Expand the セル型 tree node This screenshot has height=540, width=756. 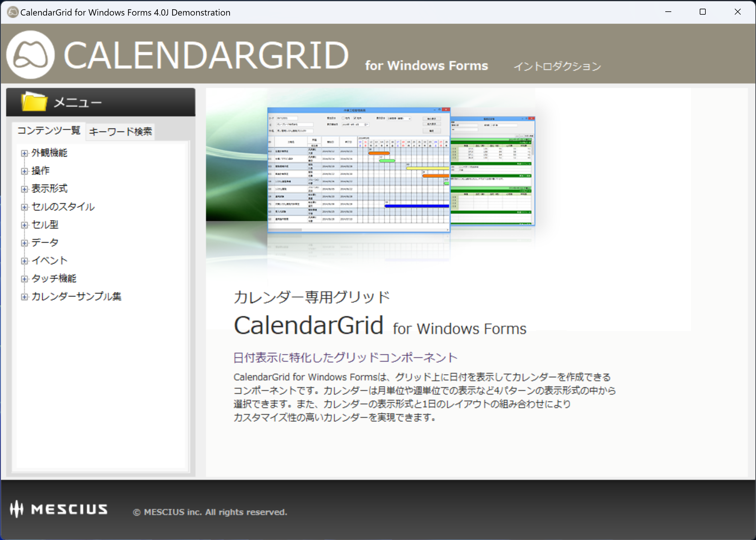24,225
